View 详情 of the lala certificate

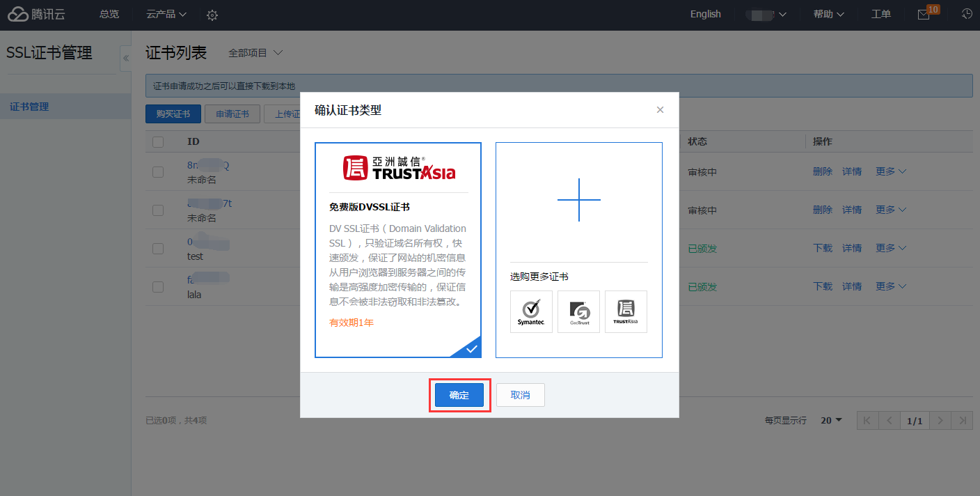[852, 286]
